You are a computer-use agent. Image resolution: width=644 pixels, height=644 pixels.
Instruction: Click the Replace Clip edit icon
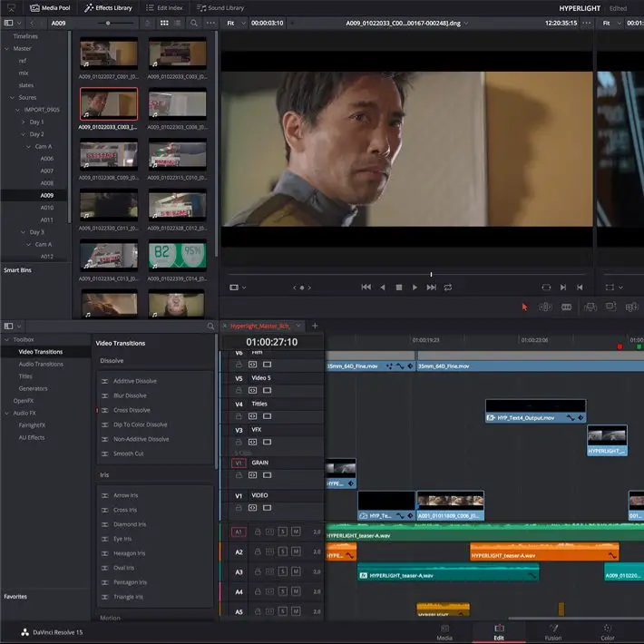point(631,307)
